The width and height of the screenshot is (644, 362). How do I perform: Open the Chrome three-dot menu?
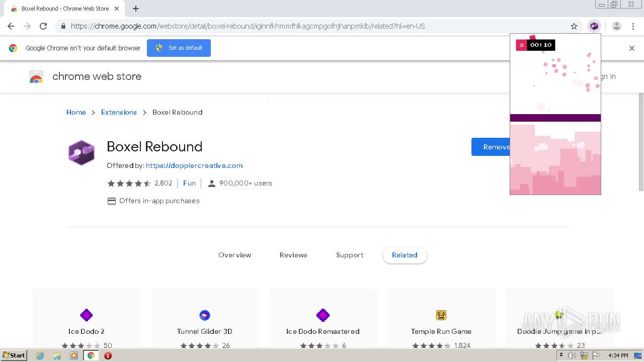[633, 26]
